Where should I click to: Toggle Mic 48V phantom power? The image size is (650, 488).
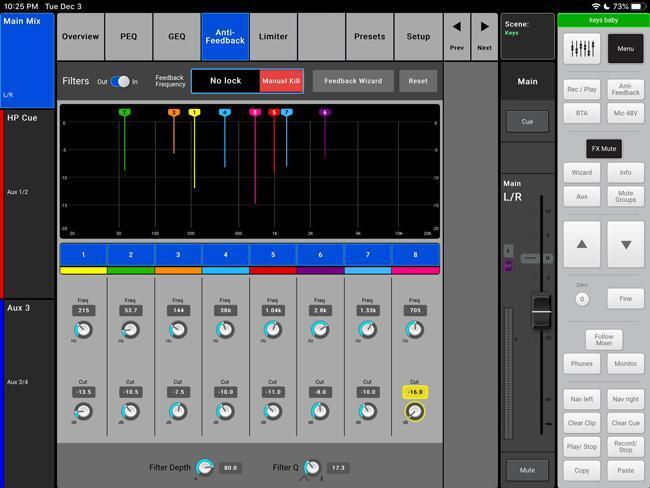[x=626, y=113]
